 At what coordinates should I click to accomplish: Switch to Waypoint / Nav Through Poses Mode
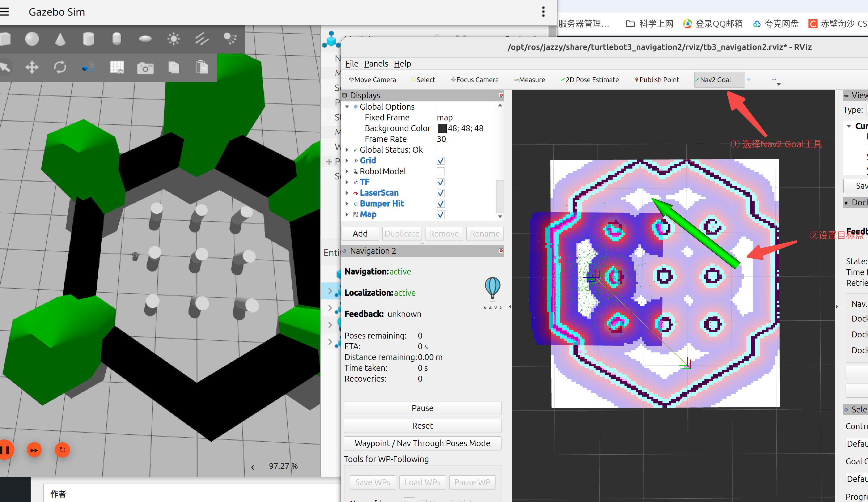click(422, 443)
